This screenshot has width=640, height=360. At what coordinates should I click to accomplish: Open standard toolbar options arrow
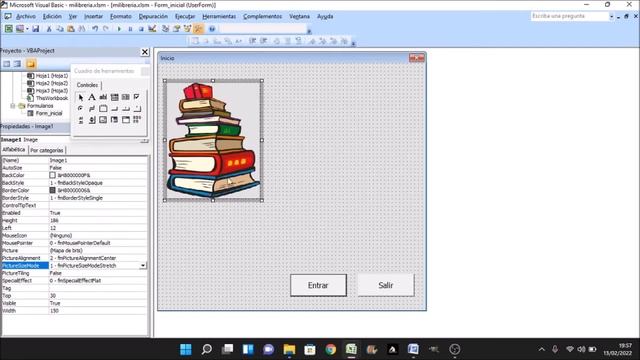click(309, 31)
